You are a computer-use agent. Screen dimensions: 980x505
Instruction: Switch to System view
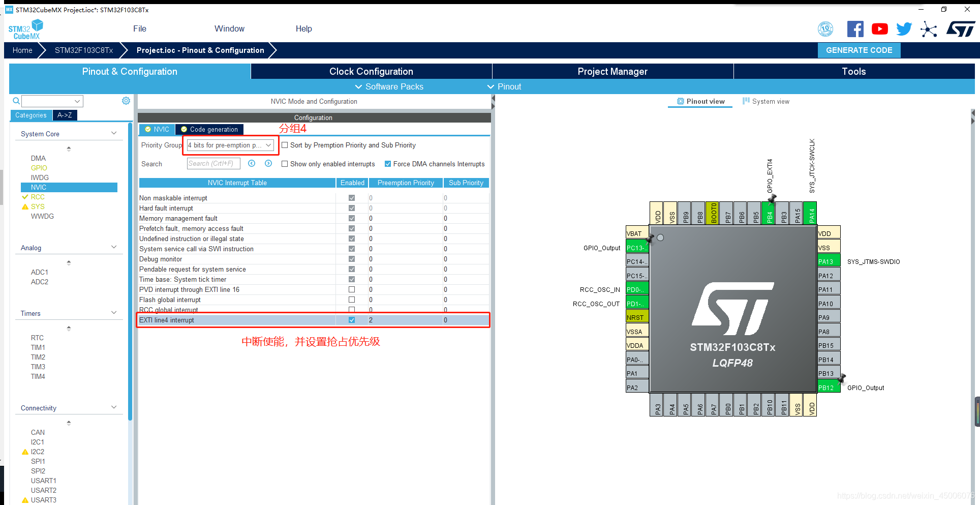coord(766,101)
